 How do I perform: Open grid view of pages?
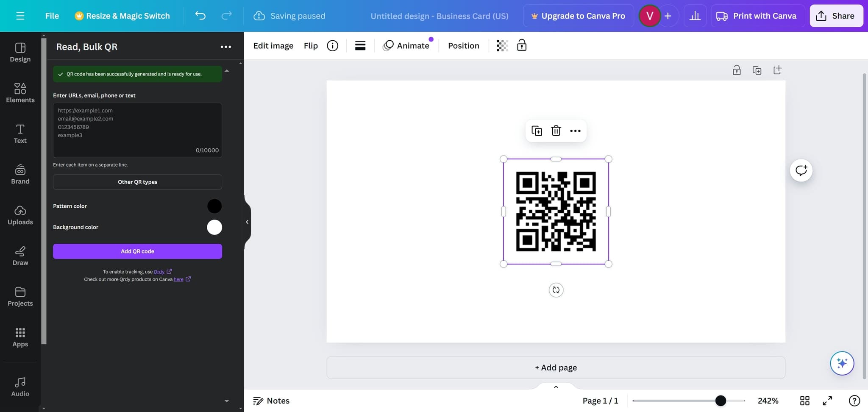pyautogui.click(x=804, y=401)
